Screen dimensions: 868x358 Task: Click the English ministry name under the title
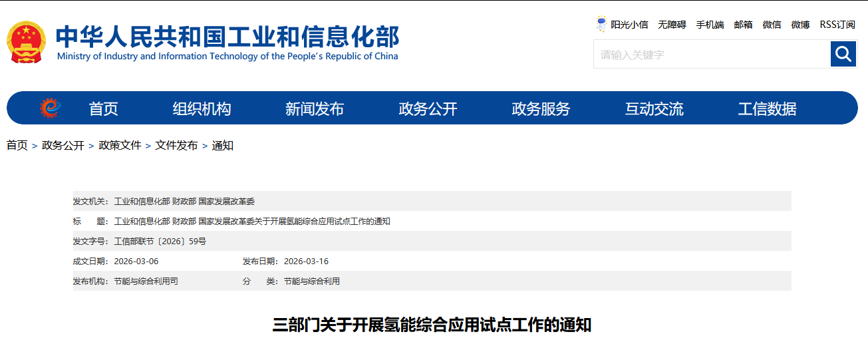point(227,57)
